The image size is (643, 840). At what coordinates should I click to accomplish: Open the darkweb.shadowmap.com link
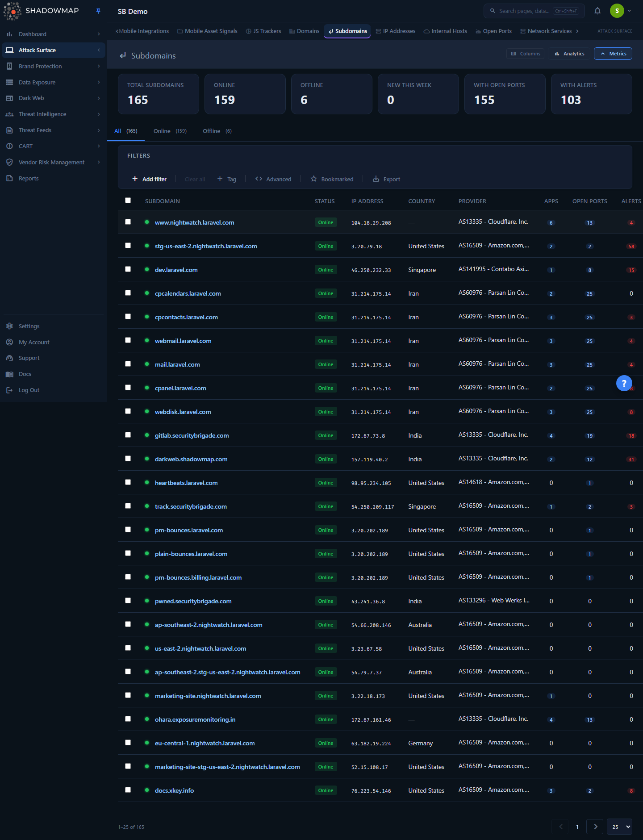point(191,459)
